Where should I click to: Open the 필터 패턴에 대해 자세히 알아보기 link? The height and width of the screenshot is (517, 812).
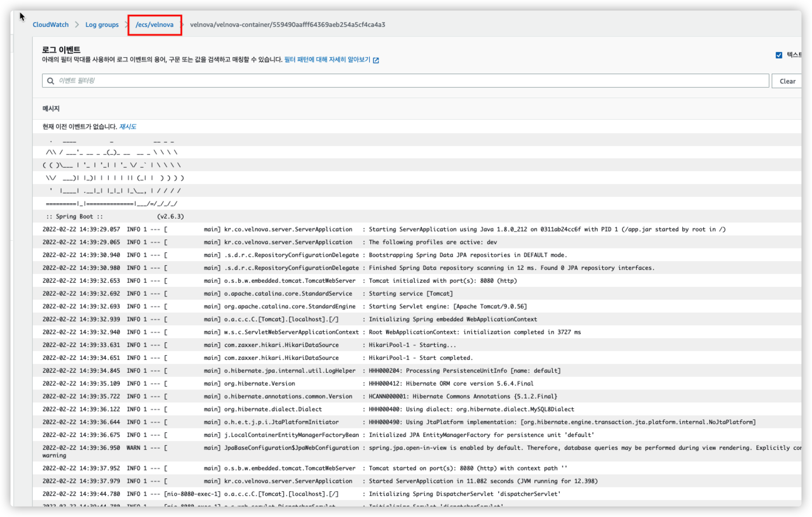click(327, 60)
